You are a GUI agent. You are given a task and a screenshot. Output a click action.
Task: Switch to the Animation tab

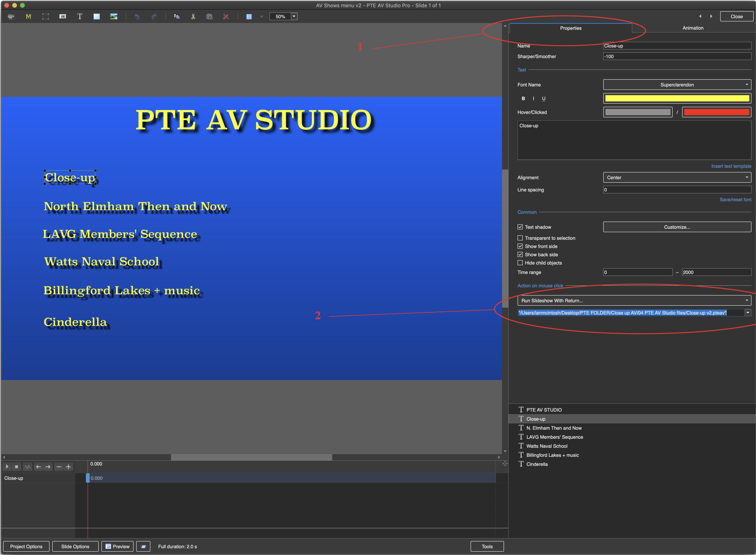click(693, 28)
